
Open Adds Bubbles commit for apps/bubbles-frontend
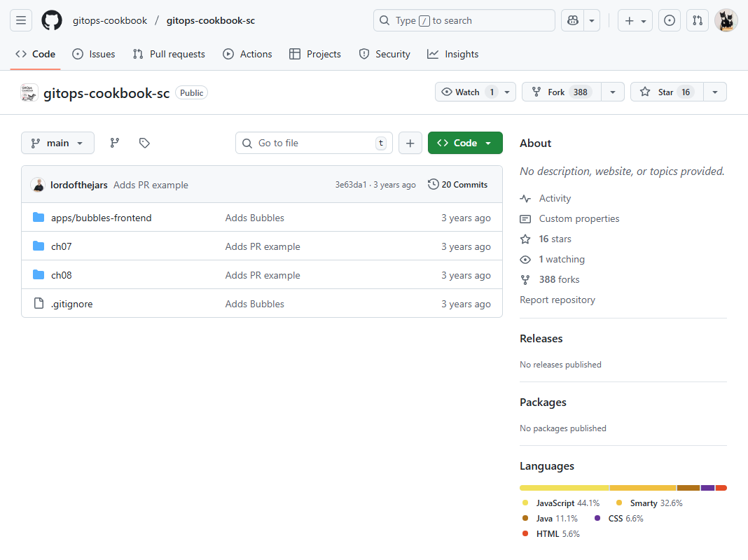255,218
